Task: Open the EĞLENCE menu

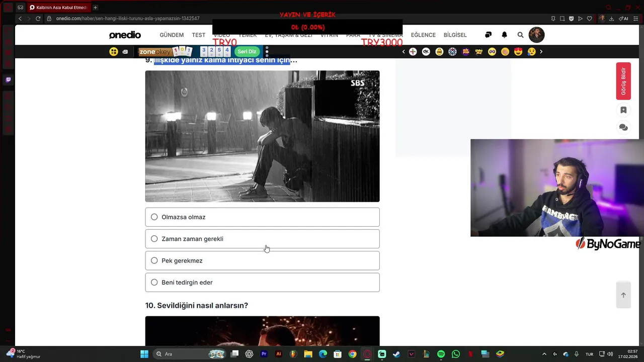Action: (x=423, y=35)
